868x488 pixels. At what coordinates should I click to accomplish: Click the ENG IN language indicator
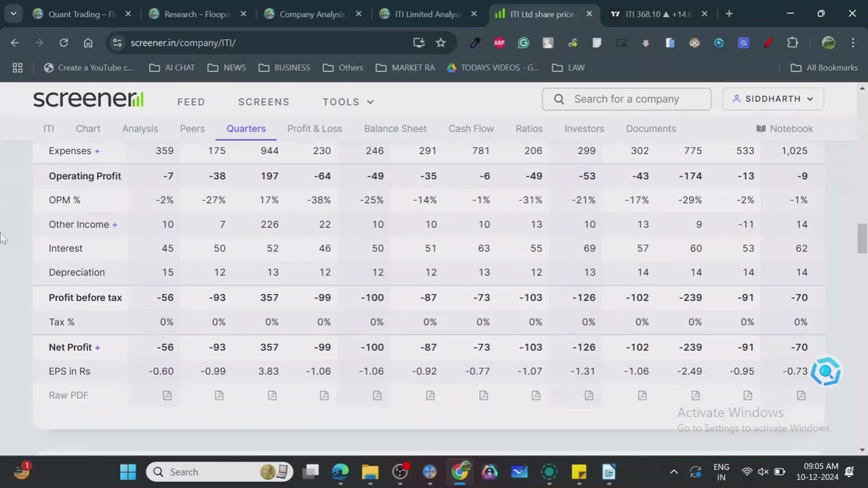722,472
